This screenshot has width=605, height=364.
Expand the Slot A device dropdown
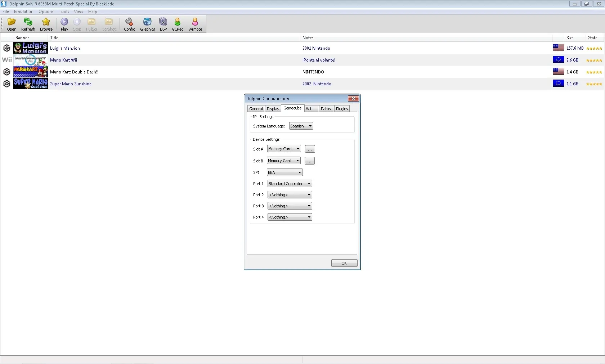pyautogui.click(x=284, y=149)
